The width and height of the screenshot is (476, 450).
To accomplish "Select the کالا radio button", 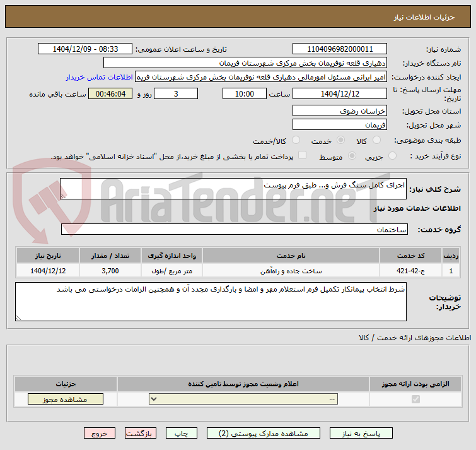I will (x=376, y=140).
